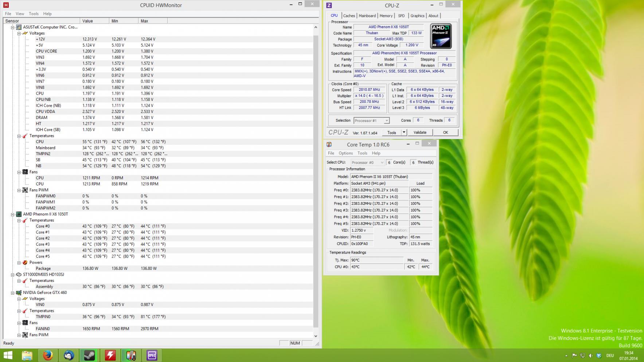Click the taskbar clock showing 19:34
This screenshot has width=644, height=362.
628,355
